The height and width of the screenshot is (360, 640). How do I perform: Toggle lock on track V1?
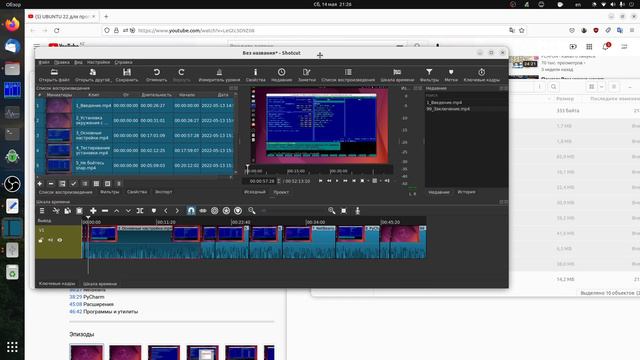[41, 240]
